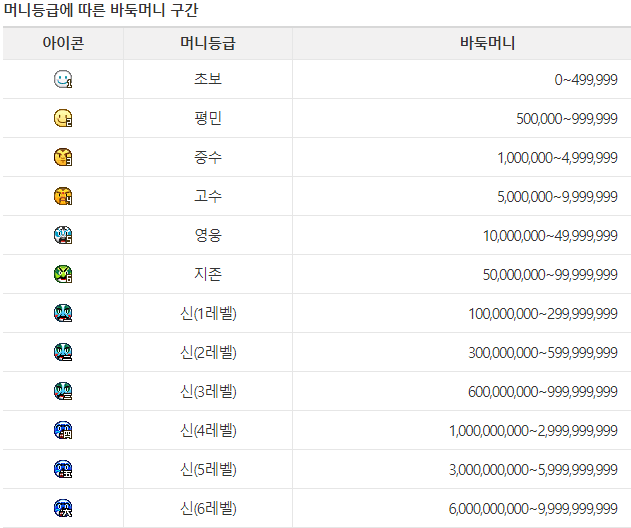631x528 pixels.
Task: Click the 신(6레벨) blue grade icon
Action: pos(63,509)
